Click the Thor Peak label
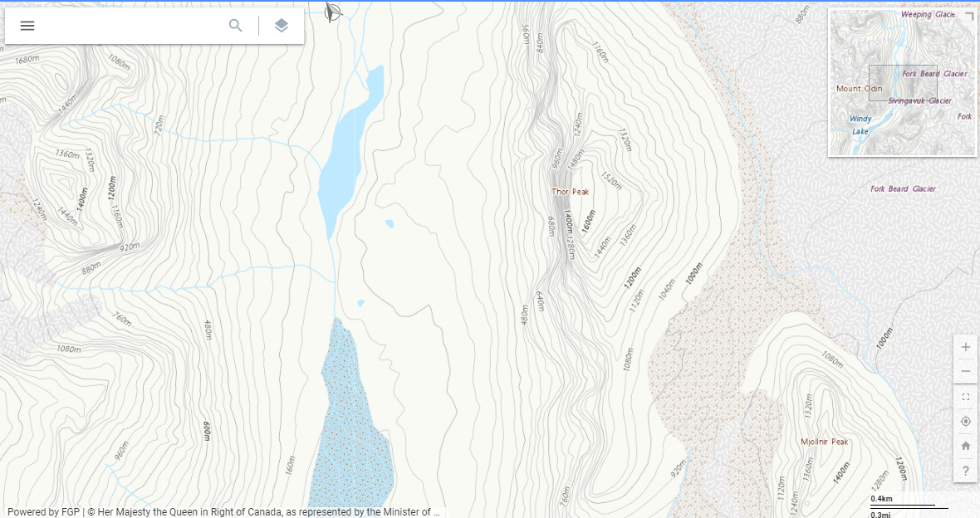 [x=570, y=192]
